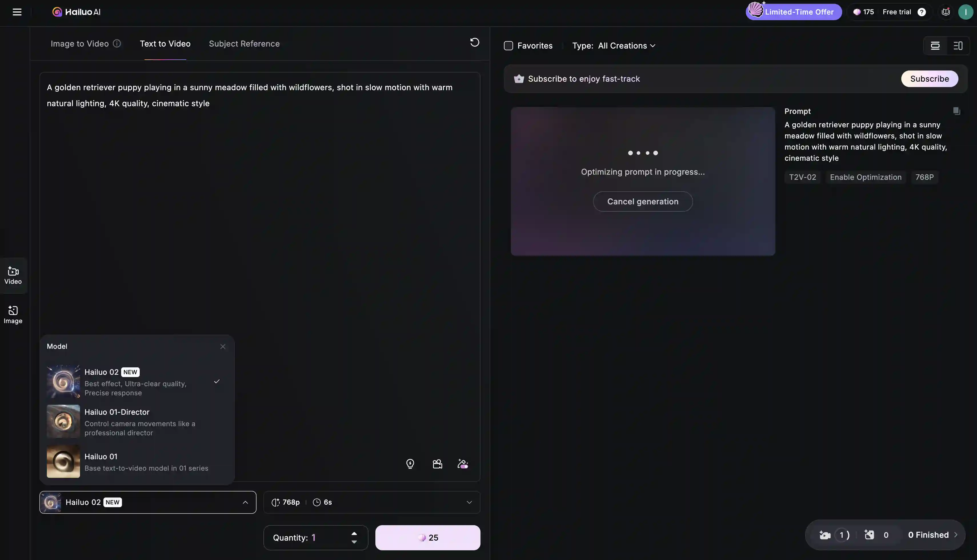The height and width of the screenshot is (560, 977).
Task: View the 175 credits balance
Action: 863,12
